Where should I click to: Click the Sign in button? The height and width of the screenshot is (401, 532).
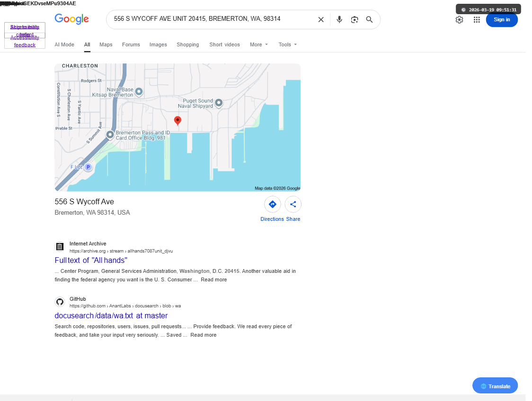pyautogui.click(x=501, y=20)
